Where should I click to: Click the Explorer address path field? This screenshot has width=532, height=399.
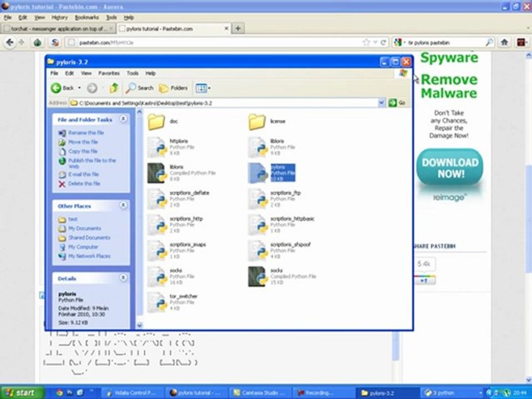tap(223, 103)
